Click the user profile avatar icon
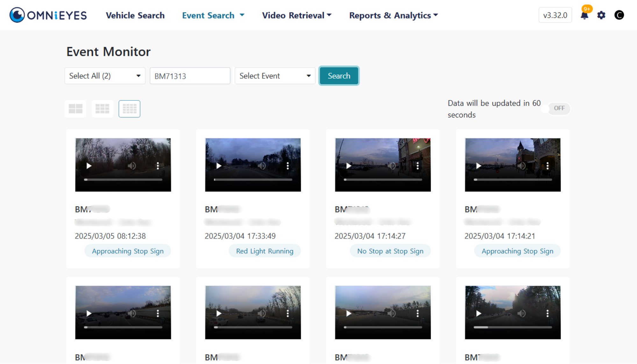This screenshot has width=637, height=364. (619, 15)
